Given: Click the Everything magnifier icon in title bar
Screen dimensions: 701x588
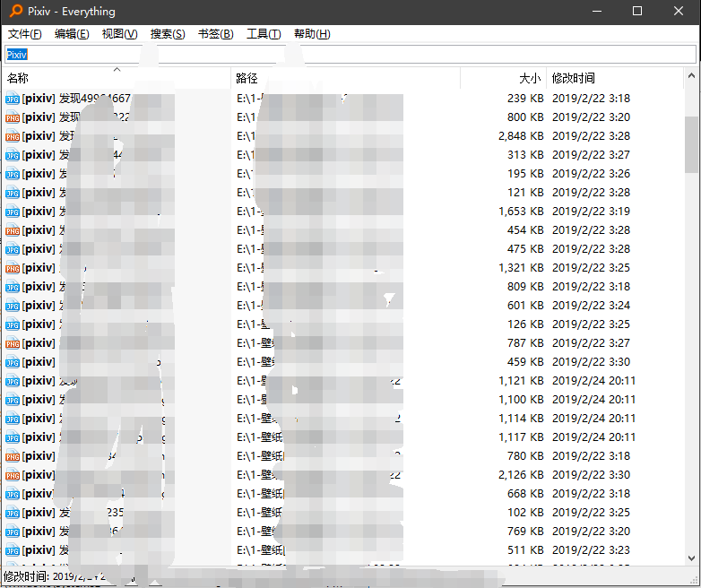Looking at the screenshot, I should click(x=15, y=11).
